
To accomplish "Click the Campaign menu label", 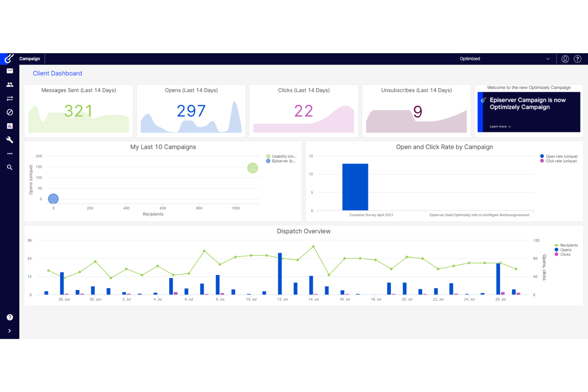I will [x=30, y=59].
